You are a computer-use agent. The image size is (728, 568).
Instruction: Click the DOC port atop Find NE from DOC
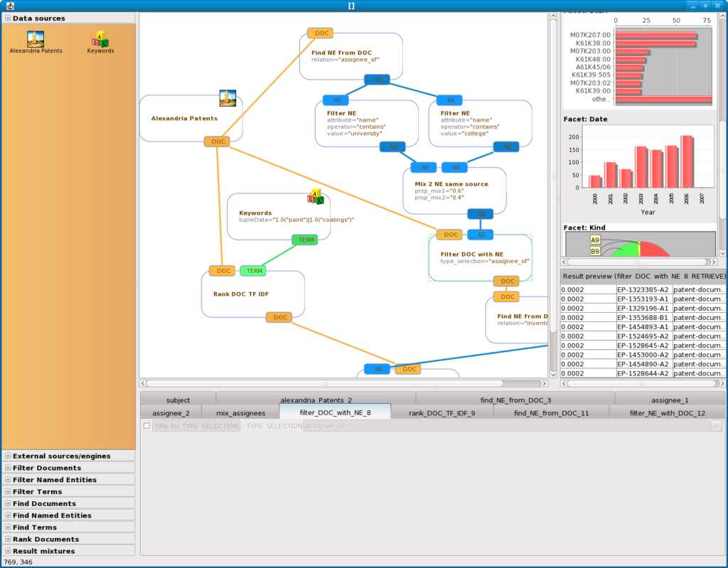pyautogui.click(x=321, y=33)
